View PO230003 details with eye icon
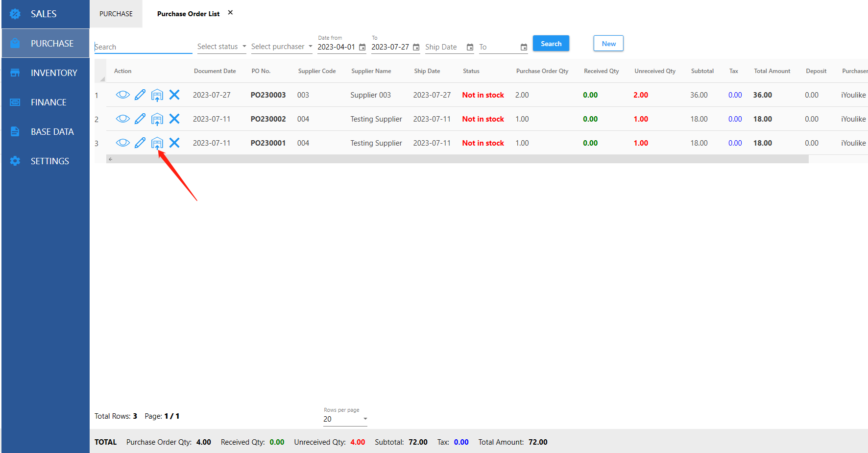 (x=122, y=95)
